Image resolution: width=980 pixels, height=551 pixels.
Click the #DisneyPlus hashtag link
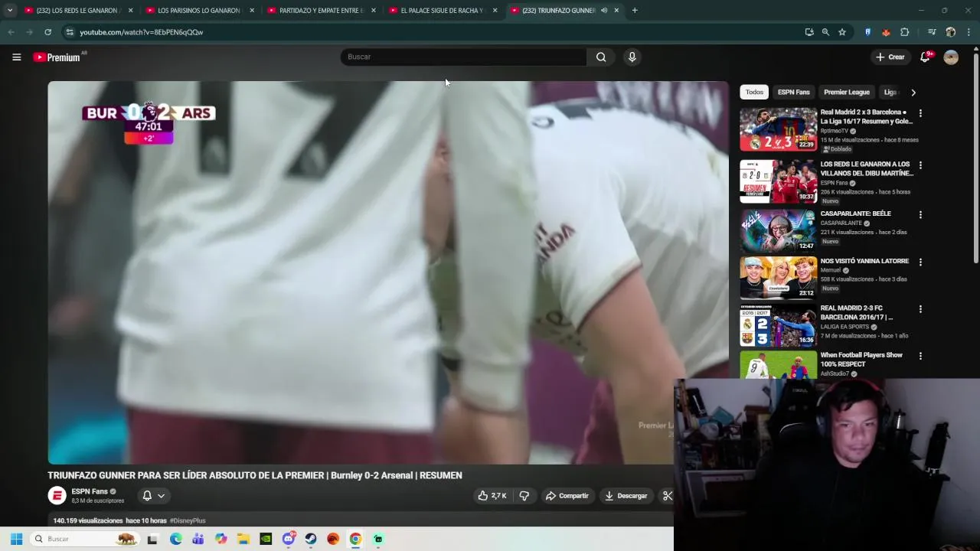188,520
